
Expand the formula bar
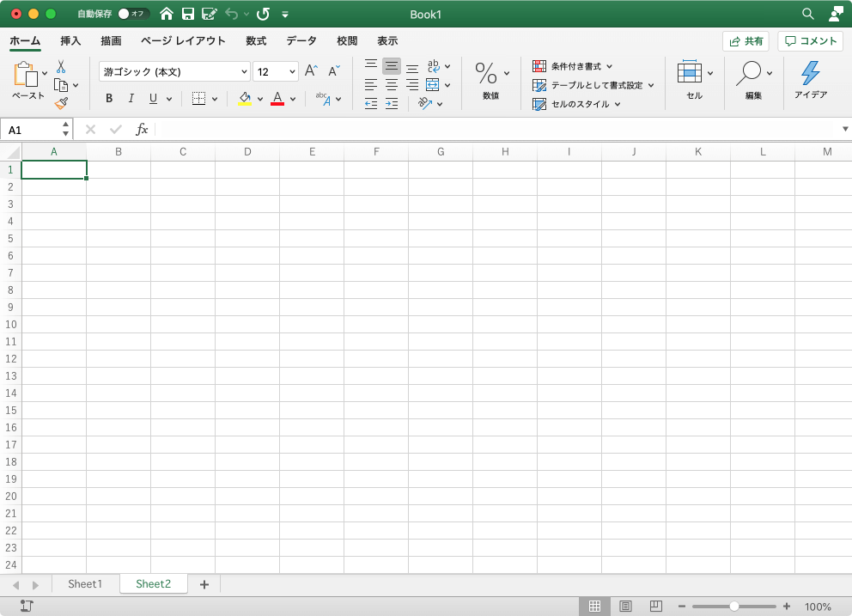tap(845, 129)
